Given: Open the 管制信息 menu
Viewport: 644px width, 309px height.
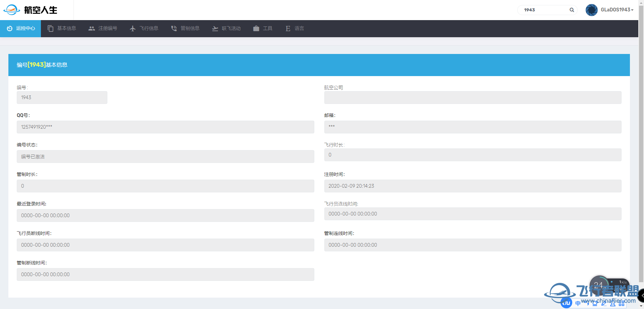Looking at the screenshot, I should (185, 28).
